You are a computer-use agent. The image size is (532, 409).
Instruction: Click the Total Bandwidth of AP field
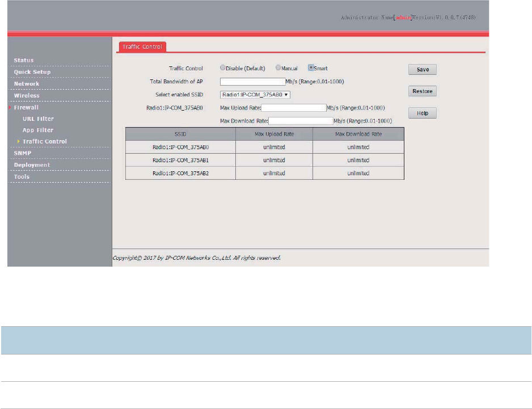click(x=253, y=82)
